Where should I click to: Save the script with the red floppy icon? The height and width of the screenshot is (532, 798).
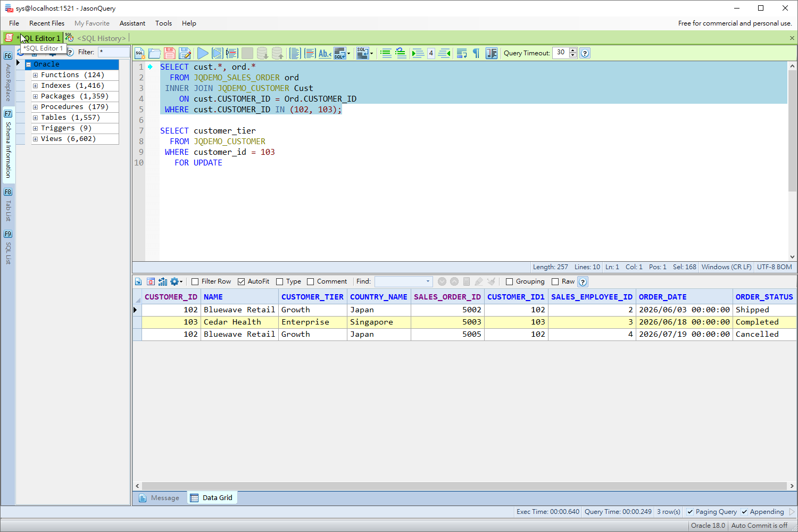click(170, 53)
